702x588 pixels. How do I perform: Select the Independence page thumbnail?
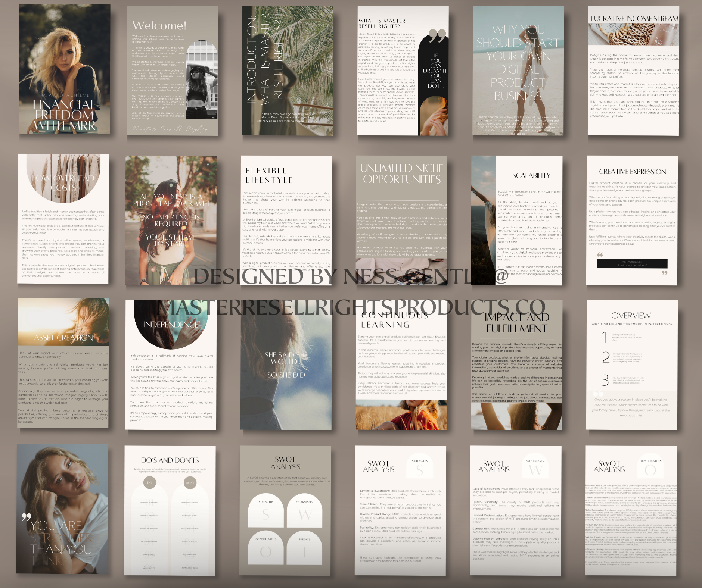click(x=171, y=365)
